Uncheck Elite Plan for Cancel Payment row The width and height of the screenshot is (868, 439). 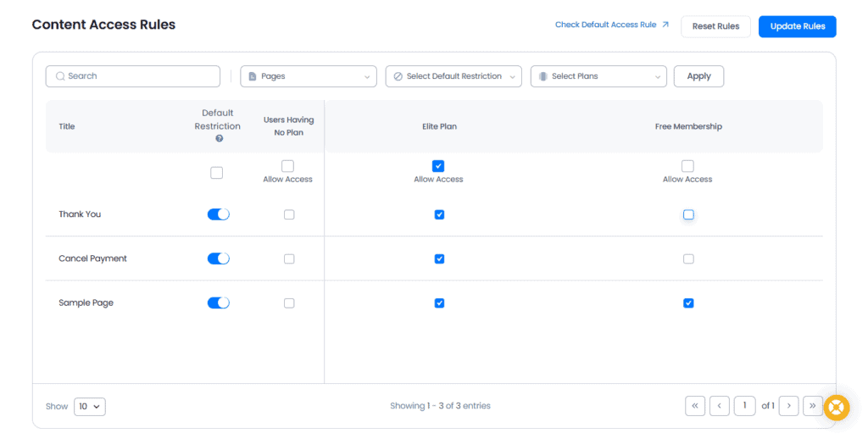tap(439, 258)
